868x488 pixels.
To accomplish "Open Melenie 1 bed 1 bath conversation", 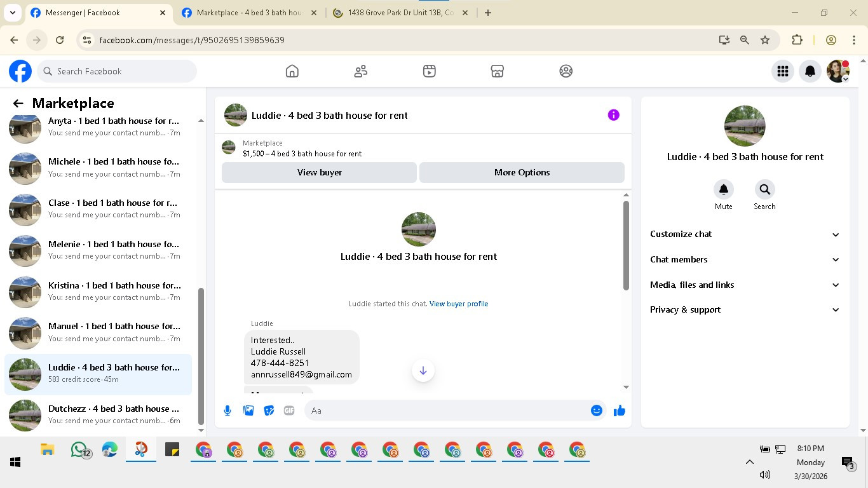I will tap(98, 250).
